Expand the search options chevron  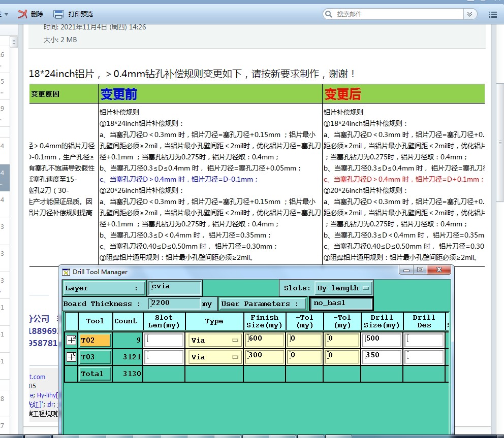point(469,14)
